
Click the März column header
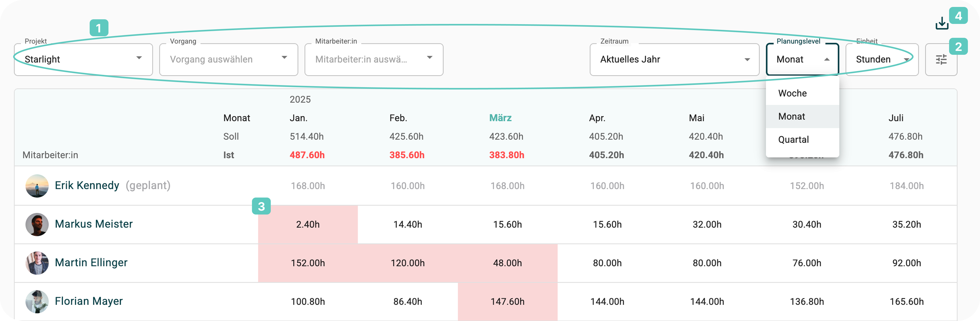[x=500, y=118]
